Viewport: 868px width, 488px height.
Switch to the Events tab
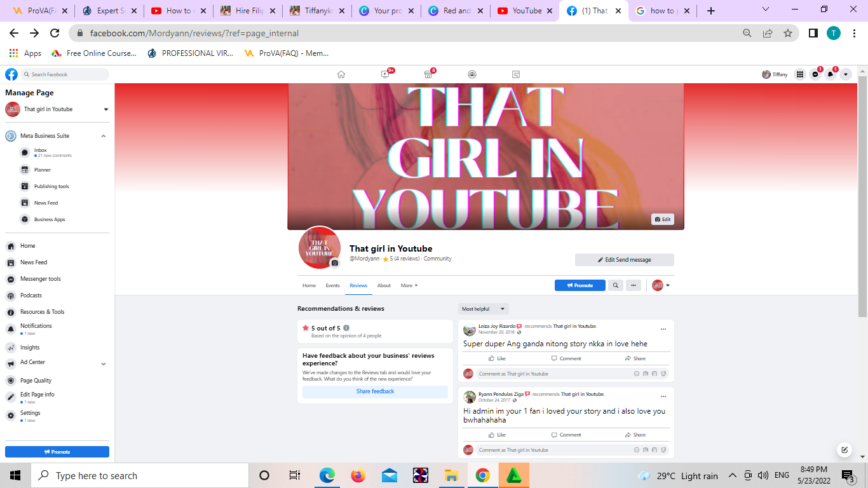(333, 285)
